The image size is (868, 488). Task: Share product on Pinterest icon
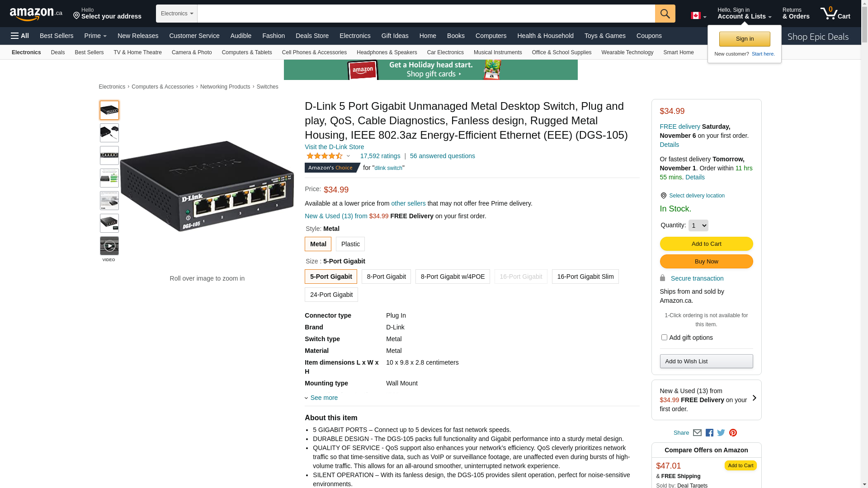click(x=733, y=433)
